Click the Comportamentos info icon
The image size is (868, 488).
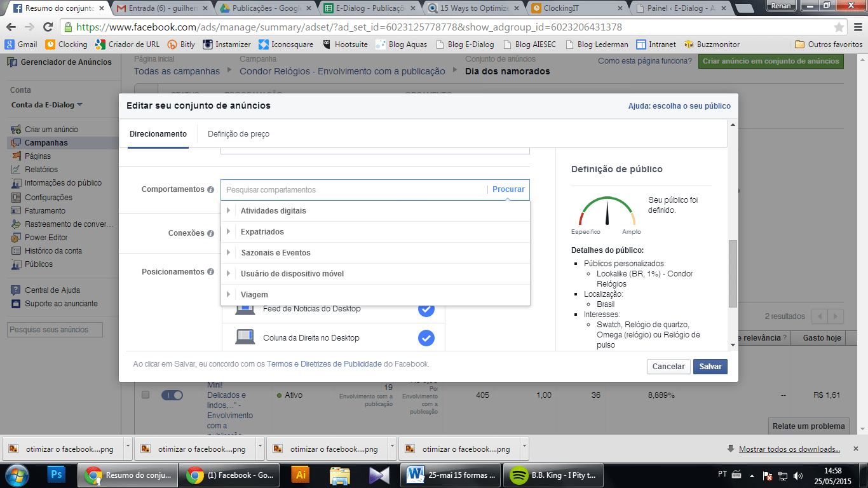point(210,190)
